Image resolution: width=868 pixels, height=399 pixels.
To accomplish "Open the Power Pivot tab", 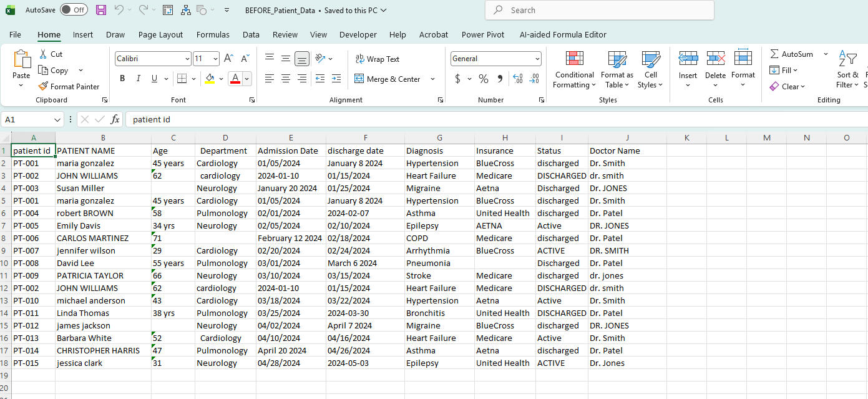I will [482, 35].
